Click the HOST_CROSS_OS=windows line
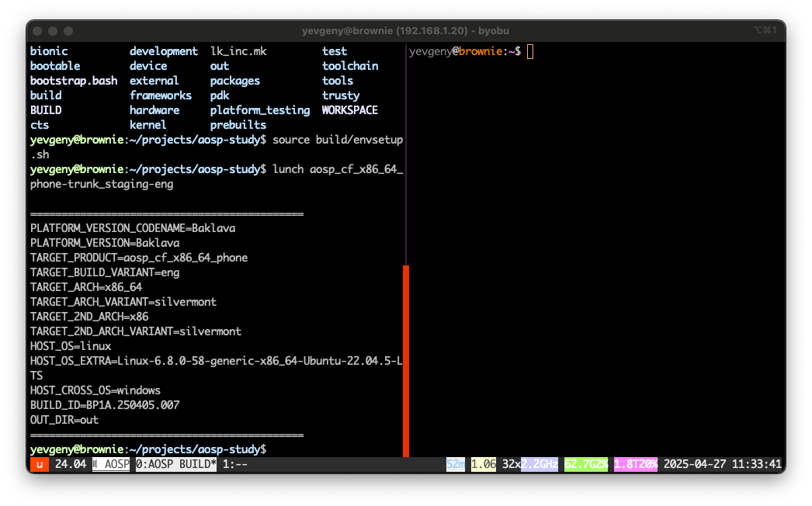This screenshot has width=812, height=506. [x=95, y=390]
